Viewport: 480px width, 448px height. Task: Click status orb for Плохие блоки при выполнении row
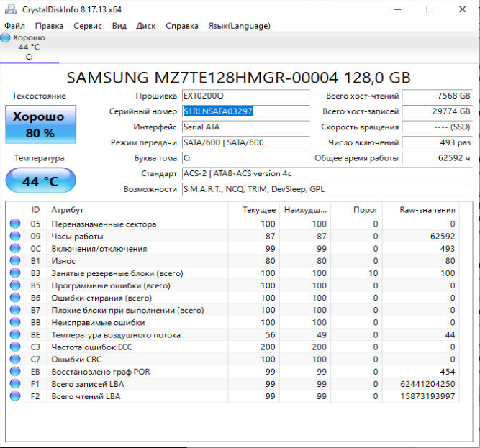(15, 310)
